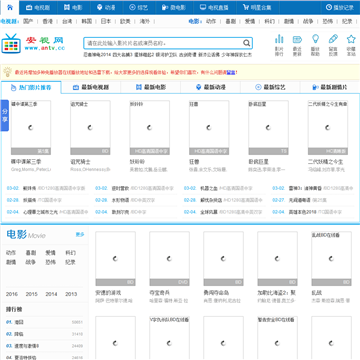Click 更多 beside the 电影 Movie heading
The width and height of the screenshot is (360, 360).
tap(80, 234)
